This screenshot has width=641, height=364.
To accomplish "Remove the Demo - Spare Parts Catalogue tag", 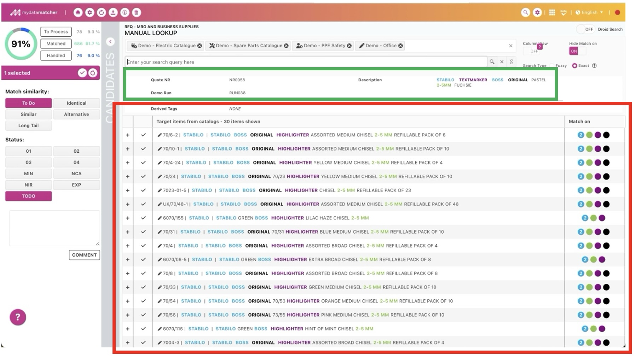I will pos(286,46).
